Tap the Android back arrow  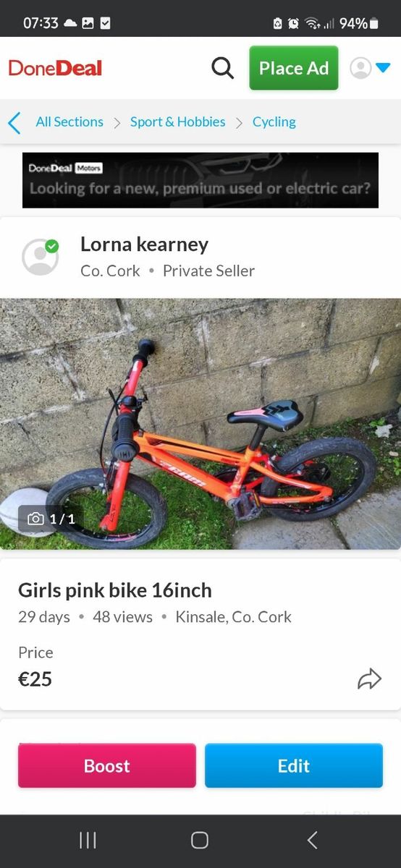pos(312,840)
